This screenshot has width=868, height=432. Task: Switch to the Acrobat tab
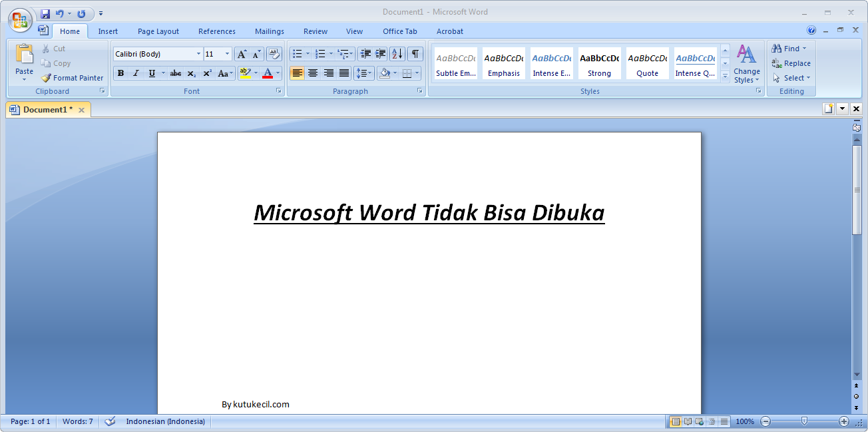point(450,31)
